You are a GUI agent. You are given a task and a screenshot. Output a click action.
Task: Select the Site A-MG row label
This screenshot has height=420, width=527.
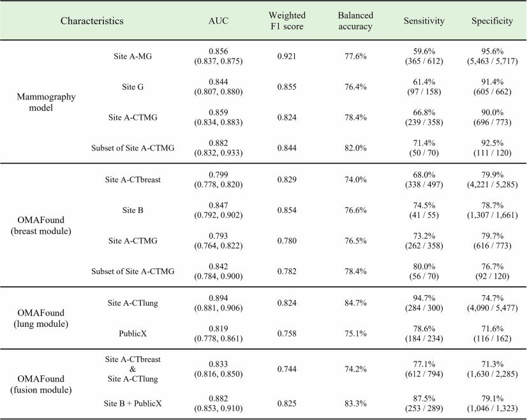[133, 57]
